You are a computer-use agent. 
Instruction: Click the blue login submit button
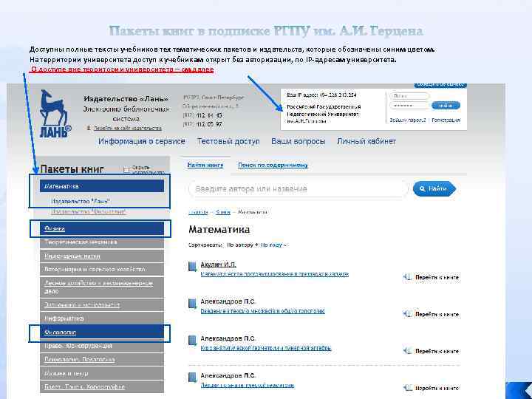[x=446, y=106]
